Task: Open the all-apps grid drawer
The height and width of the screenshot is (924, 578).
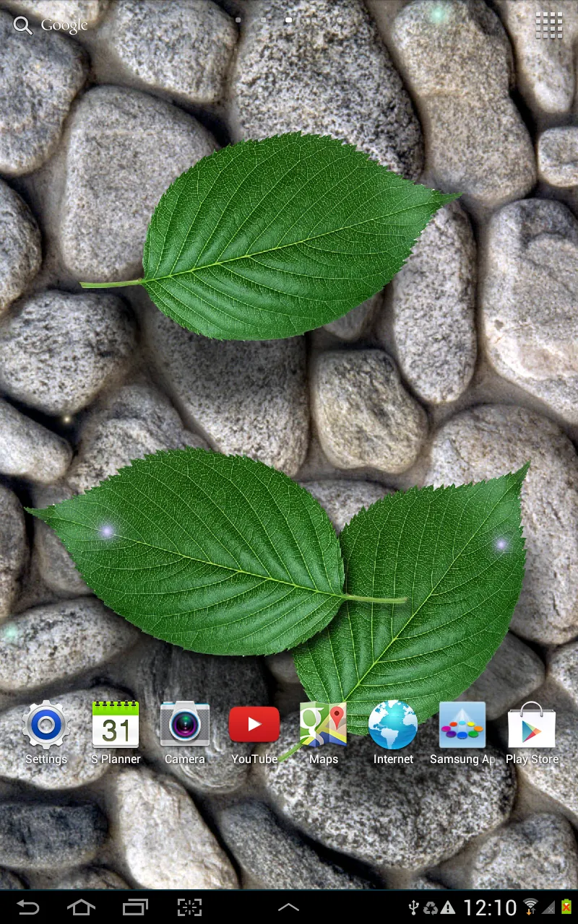Action: point(549,25)
